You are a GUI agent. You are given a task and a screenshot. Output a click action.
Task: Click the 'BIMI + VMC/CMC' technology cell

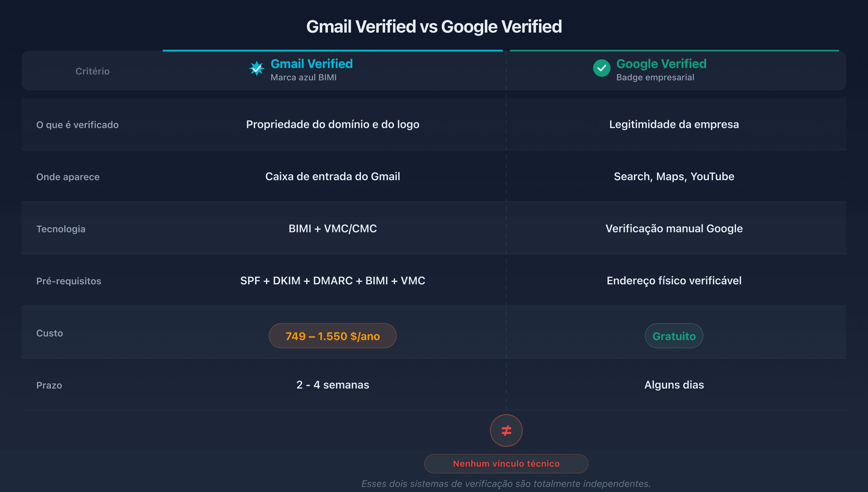[333, 229]
